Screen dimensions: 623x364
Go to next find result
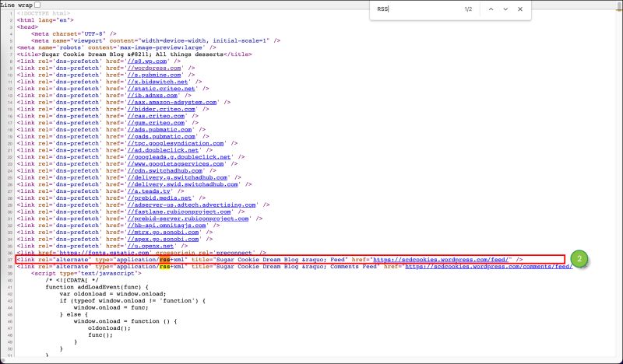pos(505,9)
